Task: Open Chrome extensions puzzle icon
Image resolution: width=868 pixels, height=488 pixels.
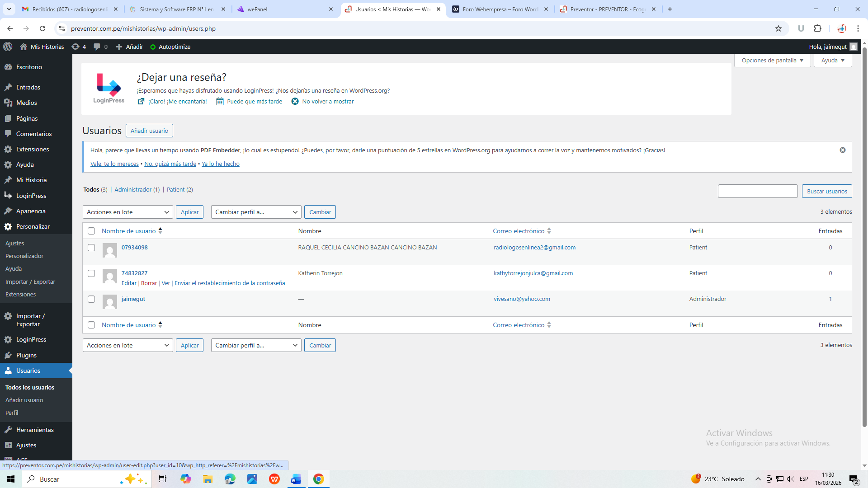Action: (x=817, y=28)
